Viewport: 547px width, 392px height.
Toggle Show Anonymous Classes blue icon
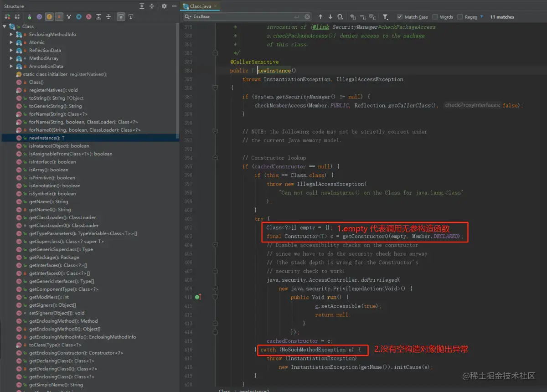[x=79, y=17]
